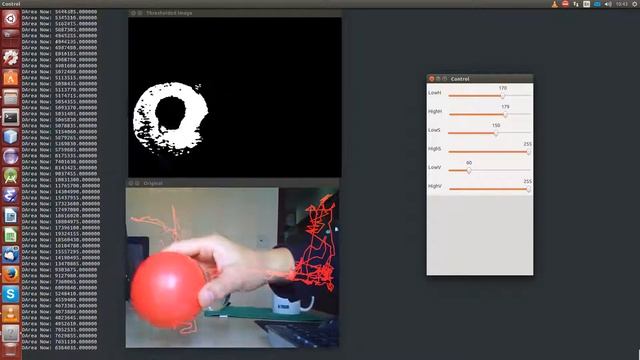Click VLC cone indicator in top panel
Viewport: 640px width, 360px height.
554,4
